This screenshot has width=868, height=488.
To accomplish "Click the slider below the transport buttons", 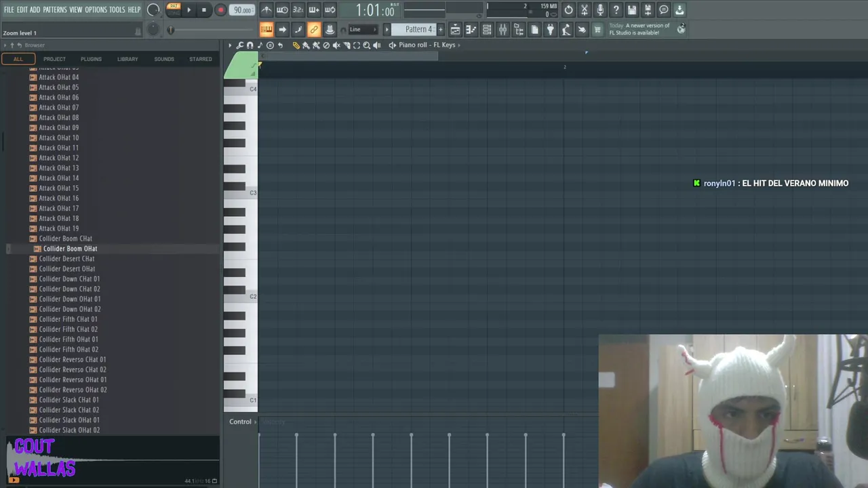I will [x=210, y=30].
